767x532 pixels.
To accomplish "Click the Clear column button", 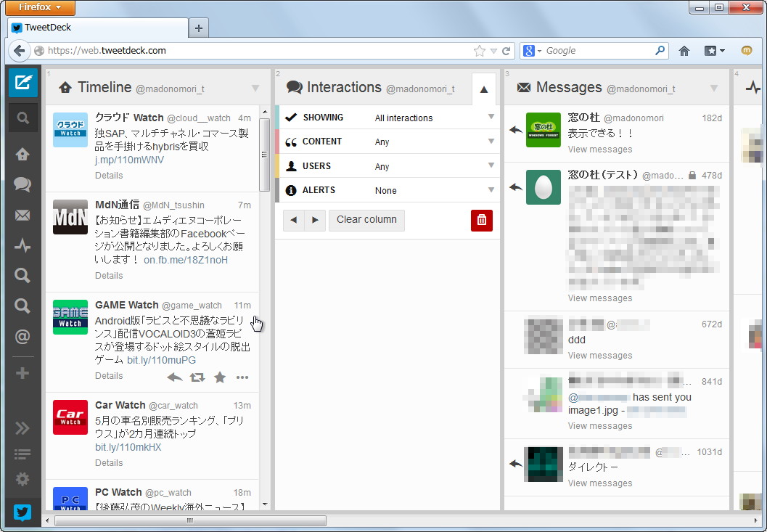I will click(x=366, y=220).
